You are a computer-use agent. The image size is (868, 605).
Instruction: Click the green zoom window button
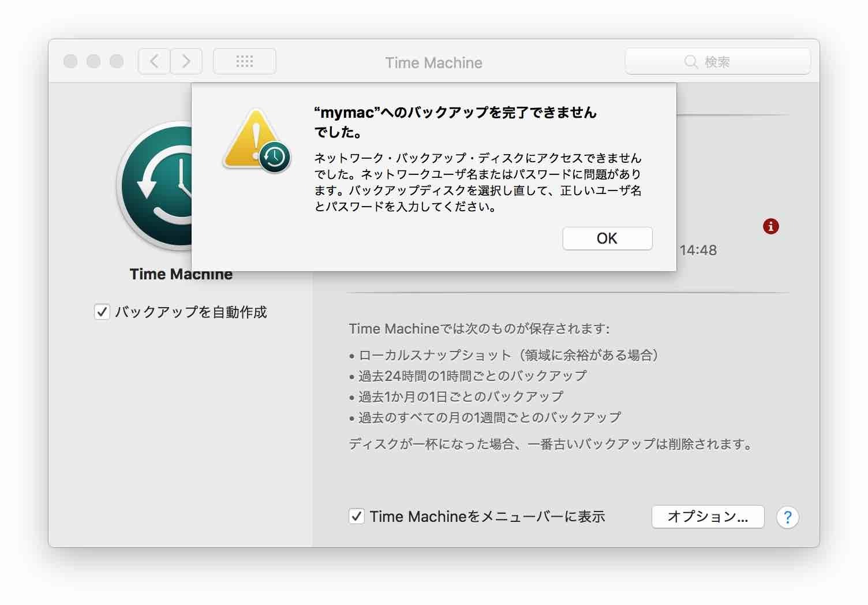(x=117, y=61)
